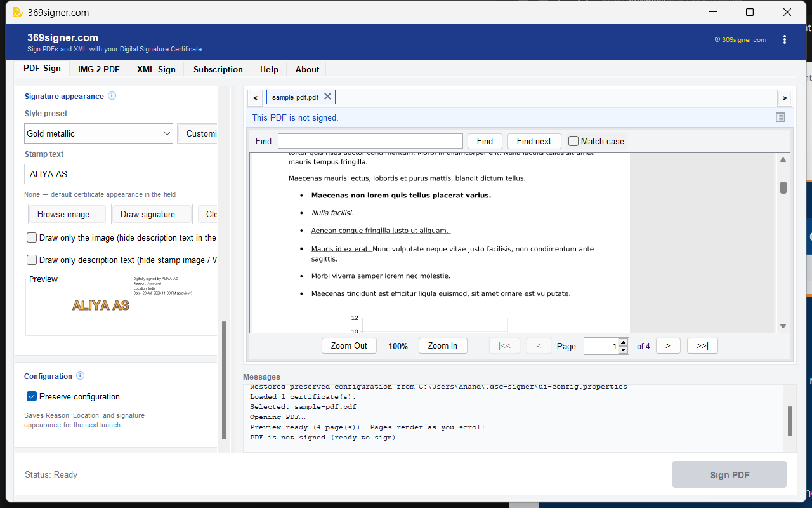This screenshot has width=812, height=508.
Task: Click in the Find text field
Action: click(x=370, y=141)
